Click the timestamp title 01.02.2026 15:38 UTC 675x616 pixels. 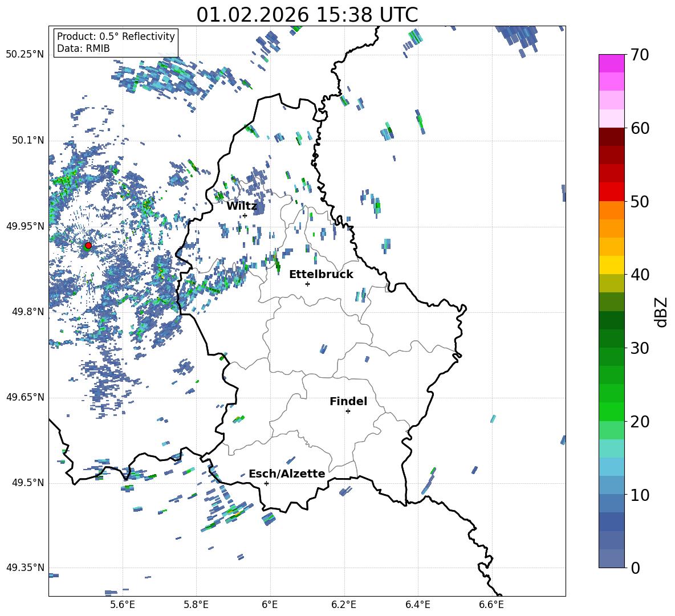point(307,15)
